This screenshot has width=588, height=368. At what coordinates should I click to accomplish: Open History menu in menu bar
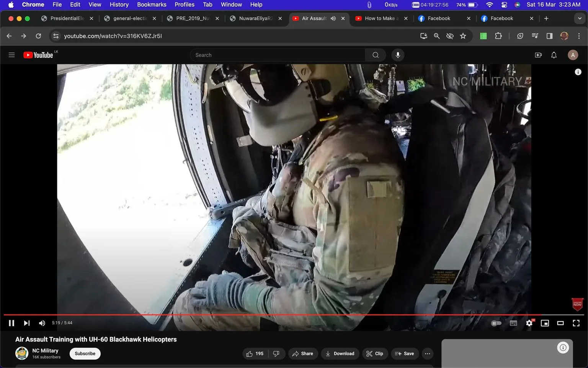[x=119, y=5]
